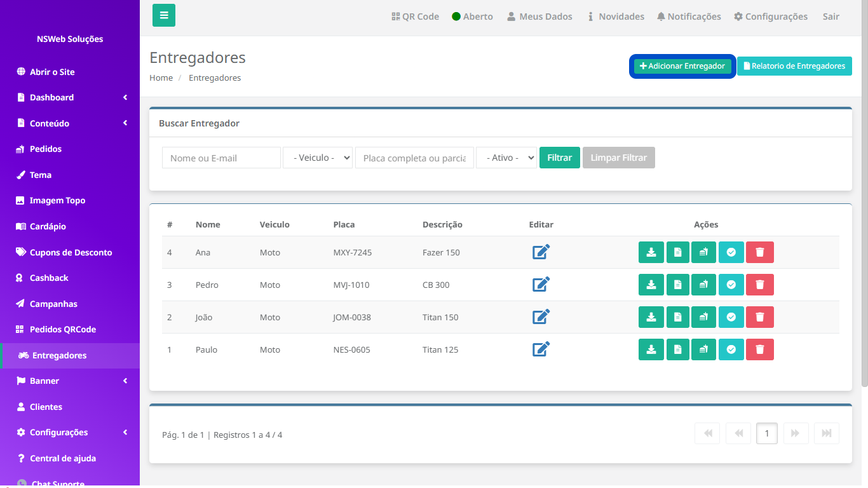868x488 pixels.
Task: Click the download icon in Pedro's row
Action: [651, 285]
